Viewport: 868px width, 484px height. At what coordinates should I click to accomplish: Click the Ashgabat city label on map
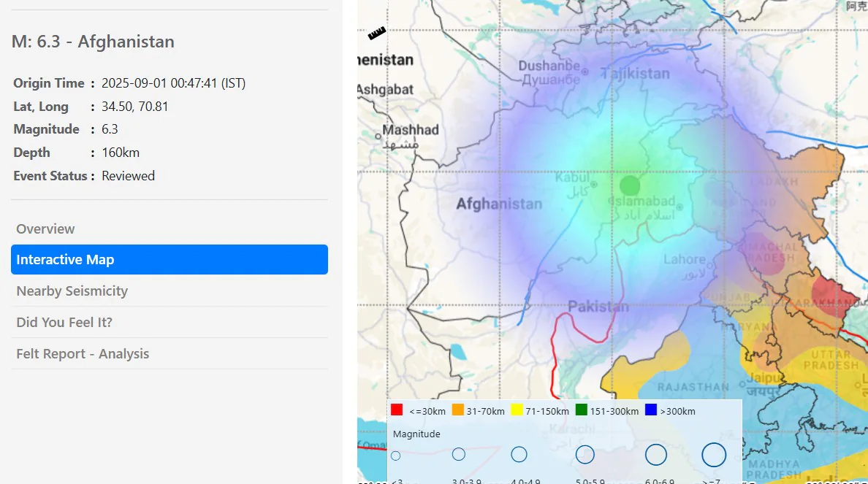(x=385, y=90)
